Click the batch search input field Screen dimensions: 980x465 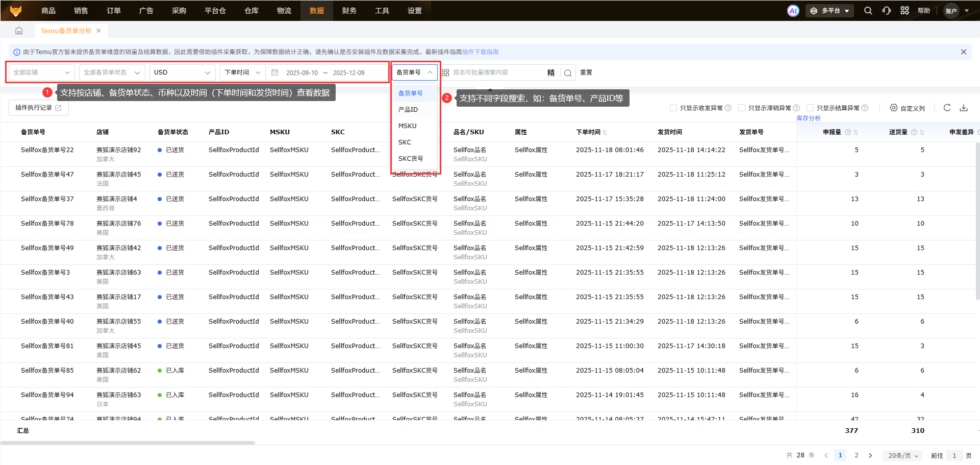[497, 72]
